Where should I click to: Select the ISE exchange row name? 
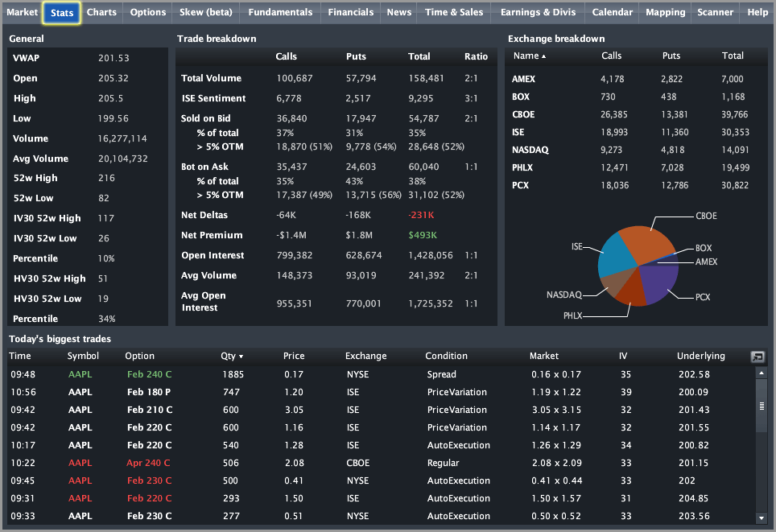(518, 133)
